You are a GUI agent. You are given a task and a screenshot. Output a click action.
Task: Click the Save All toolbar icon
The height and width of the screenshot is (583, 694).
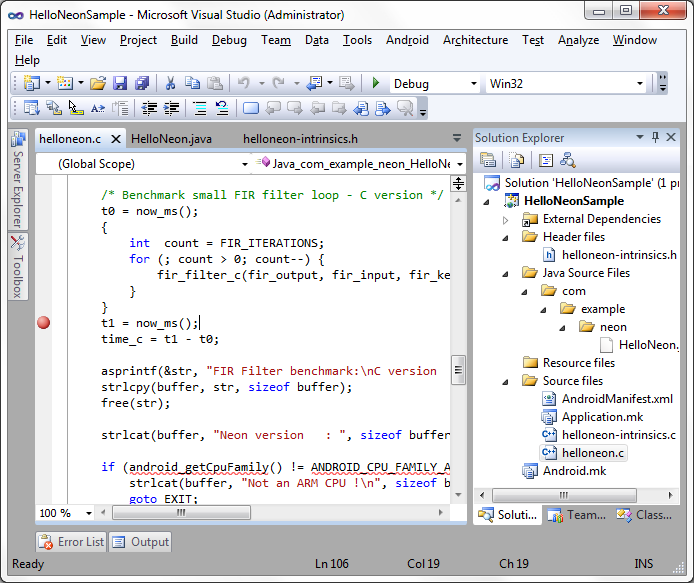pyautogui.click(x=141, y=83)
